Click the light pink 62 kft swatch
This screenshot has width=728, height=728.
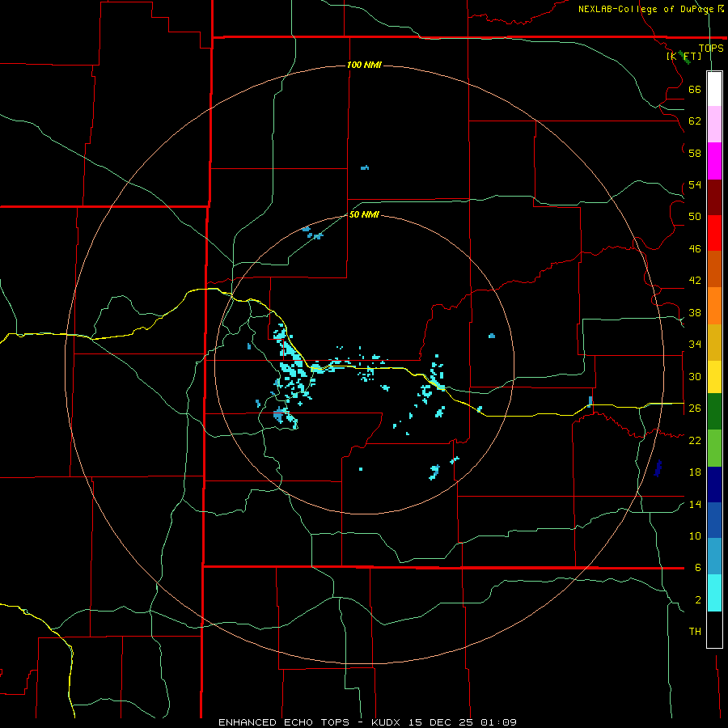pos(714,125)
